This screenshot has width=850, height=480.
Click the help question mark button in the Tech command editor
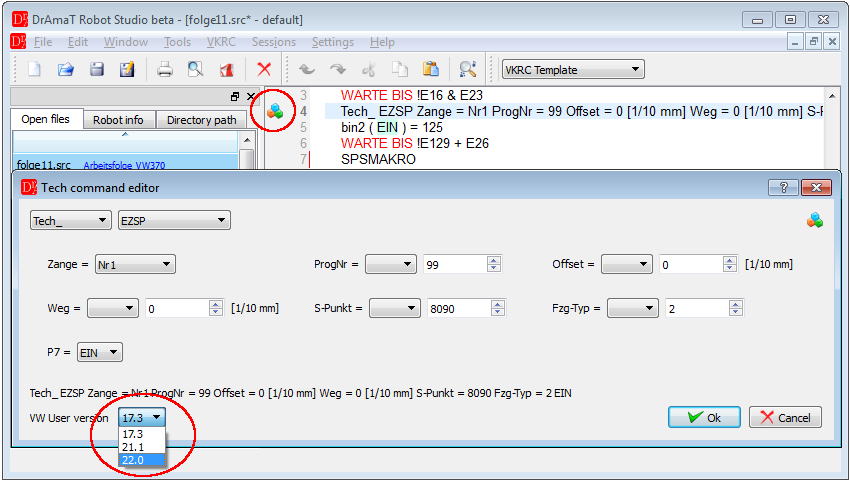point(783,188)
